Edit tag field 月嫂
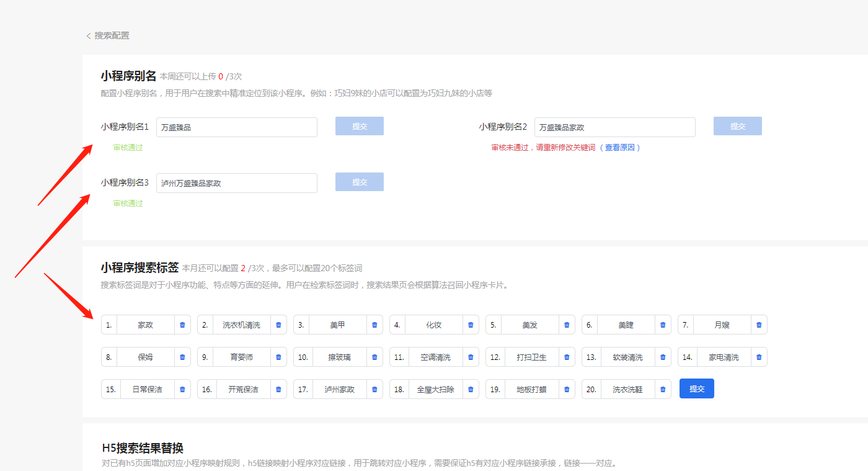This screenshot has width=868, height=471. point(722,325)
